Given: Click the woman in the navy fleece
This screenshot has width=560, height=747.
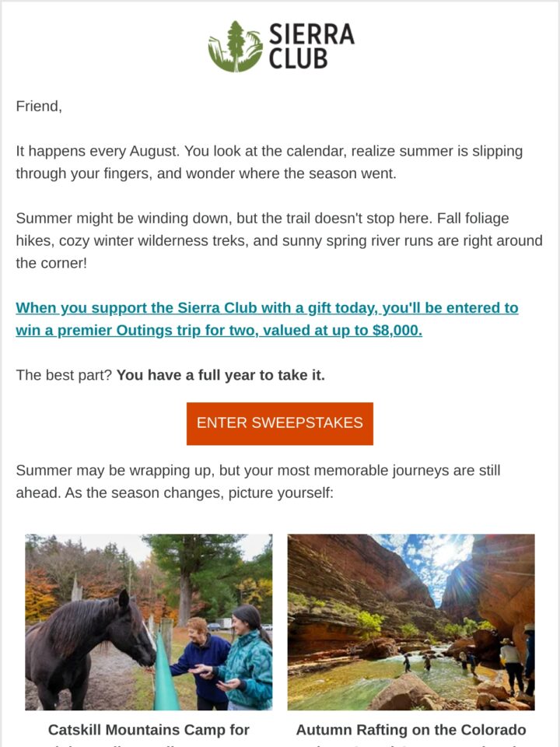Looking at the screenshot, I should [201, 662].
